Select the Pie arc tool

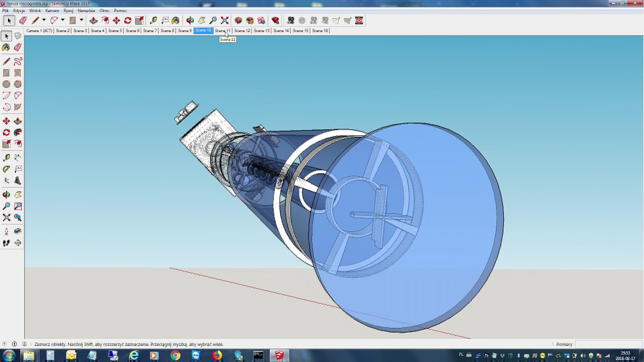point(18,107)
